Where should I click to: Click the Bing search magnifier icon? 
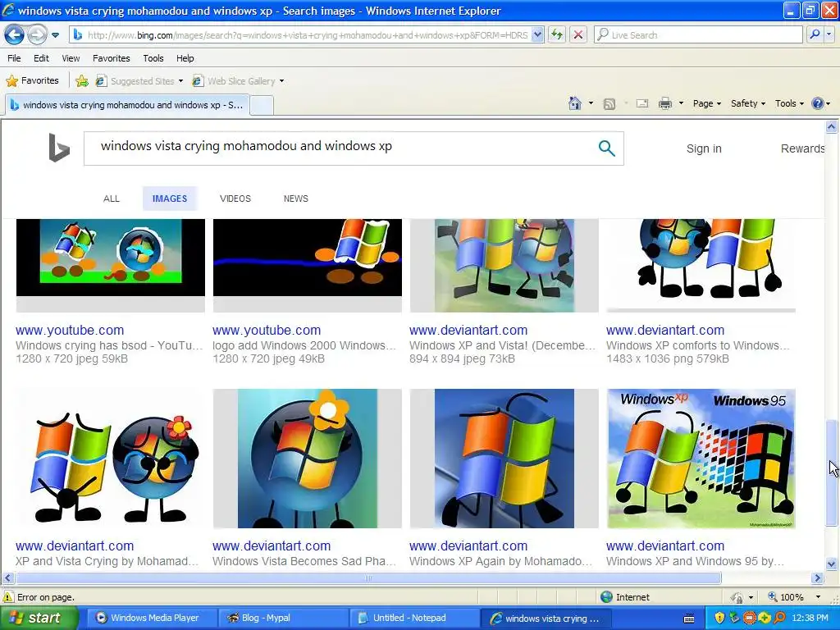click(606, 148)
